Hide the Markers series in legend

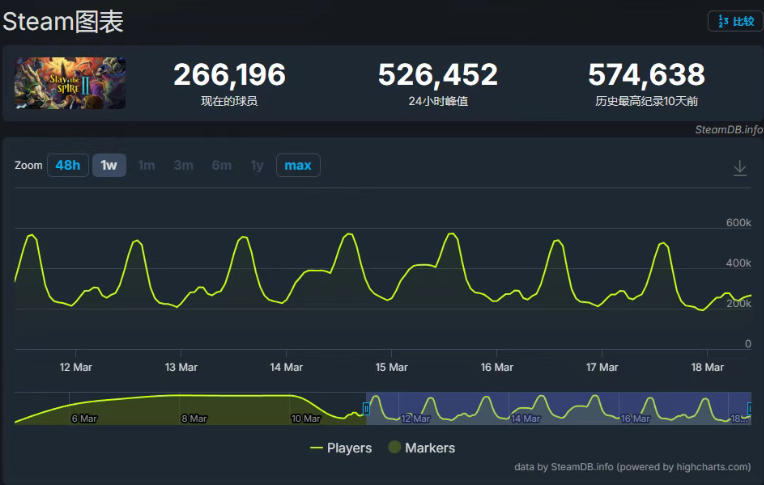point(421,448)
